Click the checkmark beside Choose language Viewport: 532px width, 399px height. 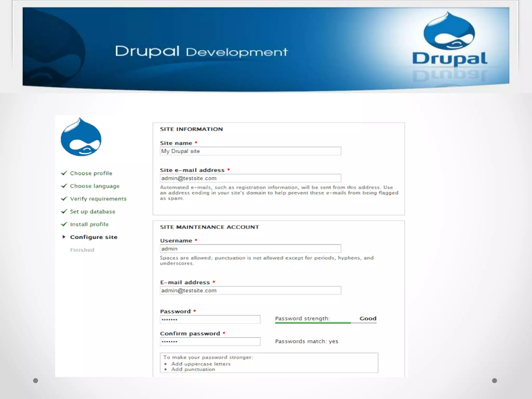click(64, 186)
